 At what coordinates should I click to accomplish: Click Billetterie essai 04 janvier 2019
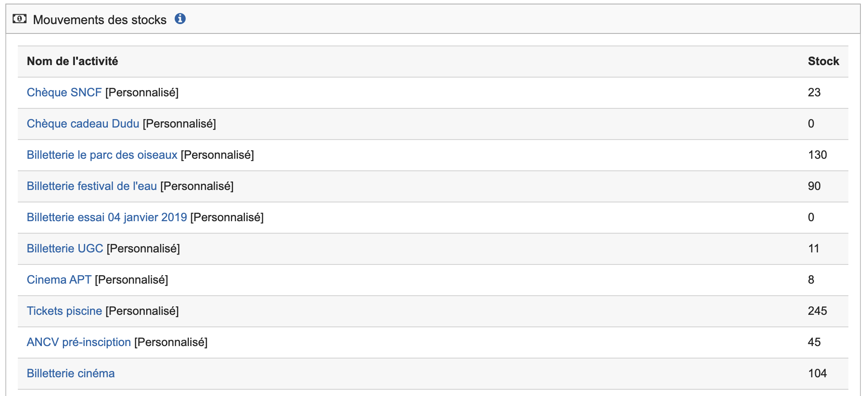pos(107,217)
